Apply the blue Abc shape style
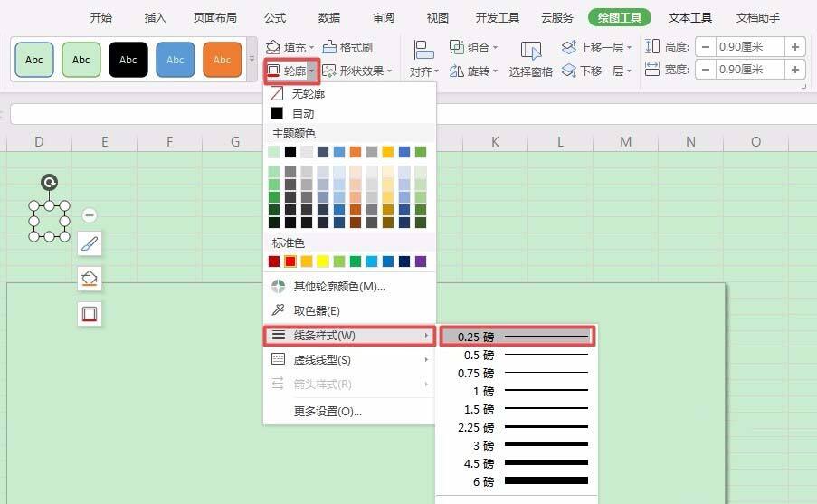Image resolution: width=817 pixels, height=504 pixels. 176,60
